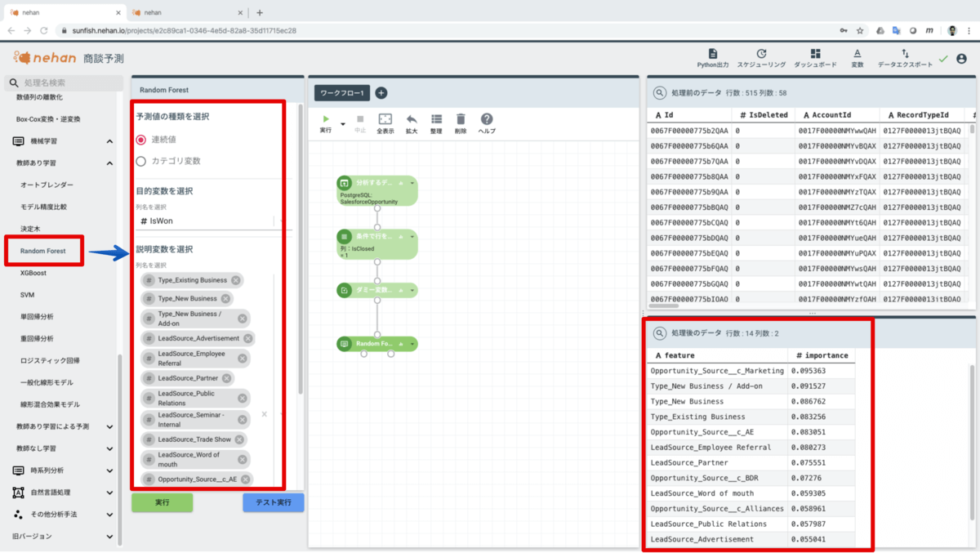This screenshot has height=553, width=980.
Task: Open the dropdown arrow next to 実行 run button
Action: pos(343,125)
